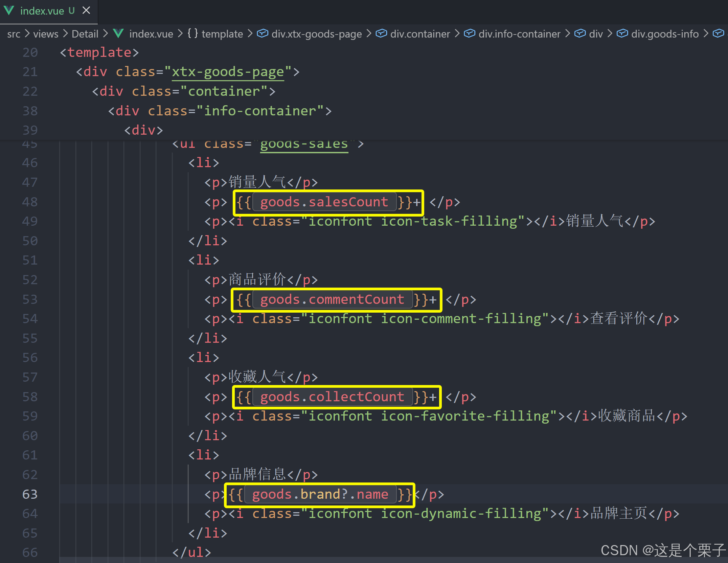The width and height of the screenshot is (728, 563).
Task: Click the last cube icon in breadcrumb
Action: click(x=718, y=33)
